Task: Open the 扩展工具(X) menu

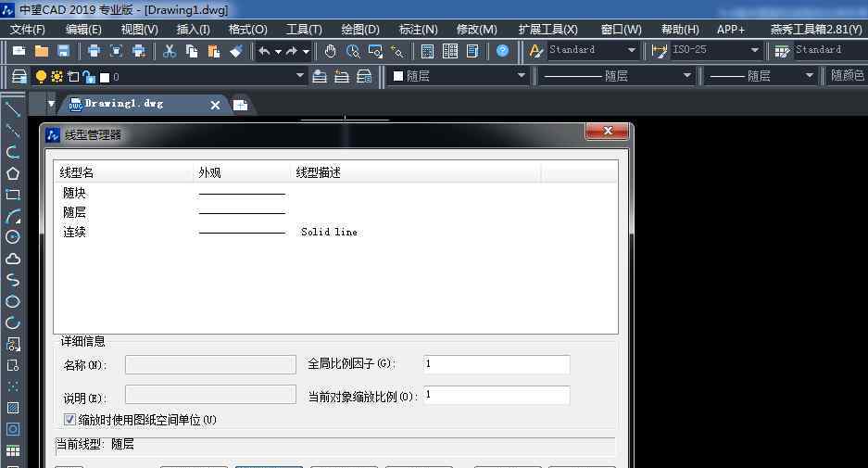Action: point(548,30)
